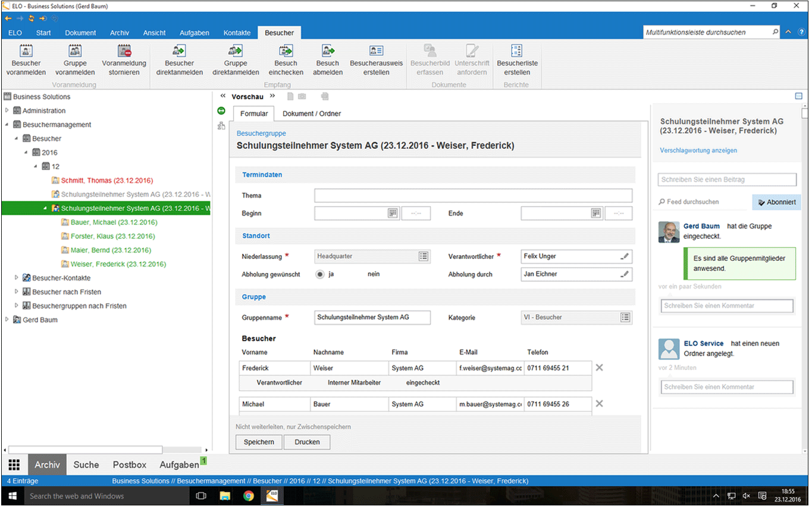Click Gruppe voranmelden ribbon icon
This screenshot has width=812, height=506.
76,51
